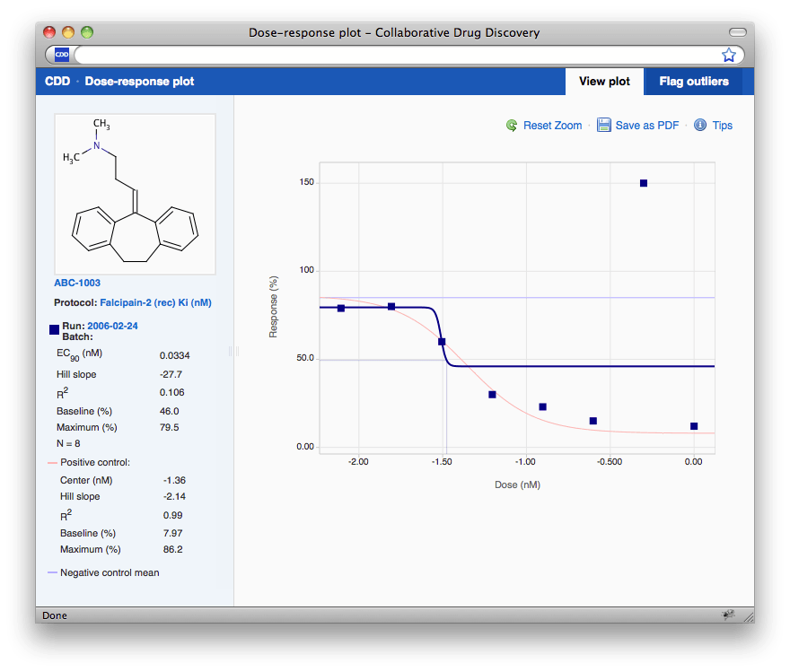
Task: Click the bookmark star in the address bar
Action: pos(730,55)
